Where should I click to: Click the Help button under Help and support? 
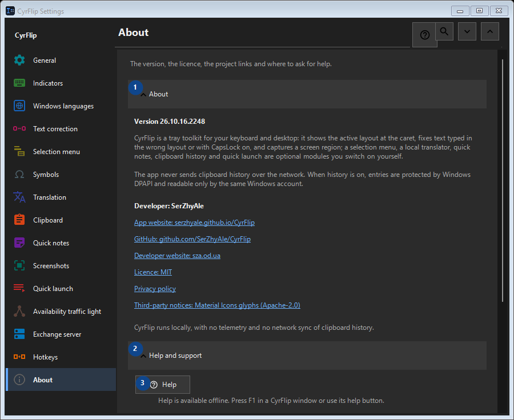coord(163,385)
